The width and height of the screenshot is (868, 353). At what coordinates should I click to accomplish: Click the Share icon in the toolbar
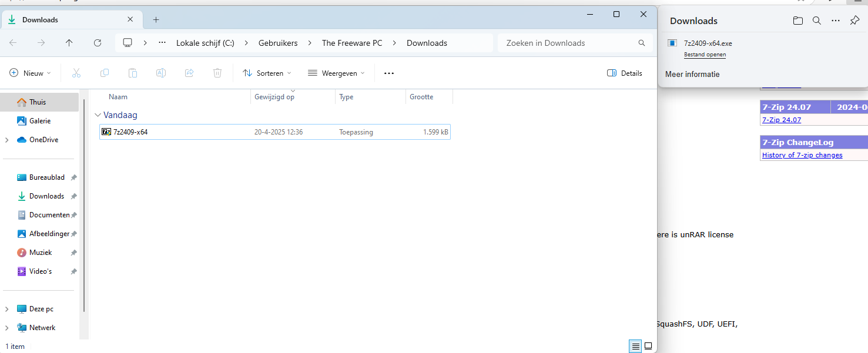[x=189, y=72]
